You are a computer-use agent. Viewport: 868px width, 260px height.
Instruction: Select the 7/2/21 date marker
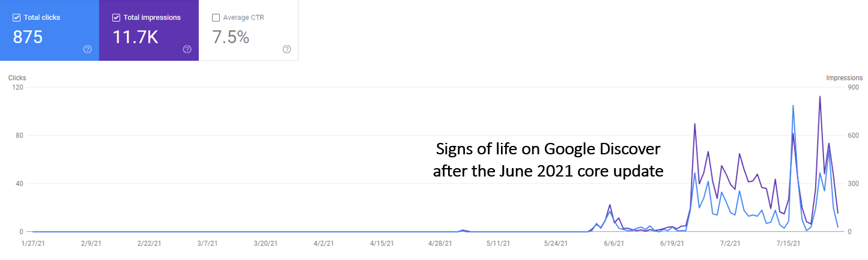[729, 244]
